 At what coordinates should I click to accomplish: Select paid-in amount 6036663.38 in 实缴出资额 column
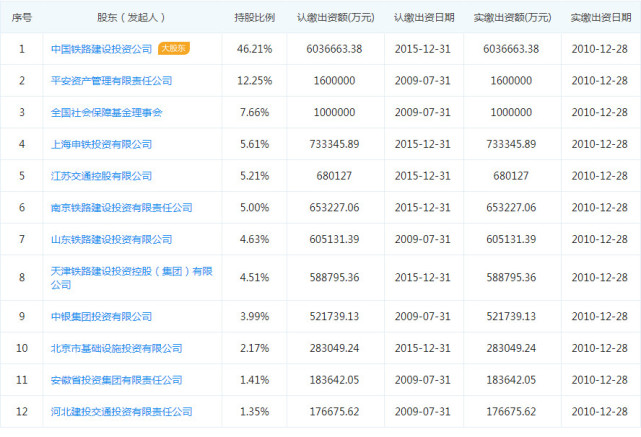coord(511,49)
